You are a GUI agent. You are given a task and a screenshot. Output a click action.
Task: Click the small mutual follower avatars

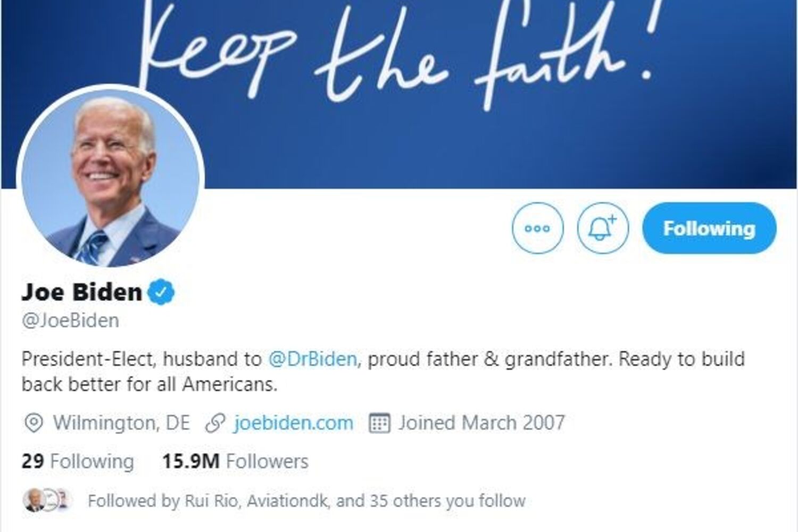coord(47,501)
